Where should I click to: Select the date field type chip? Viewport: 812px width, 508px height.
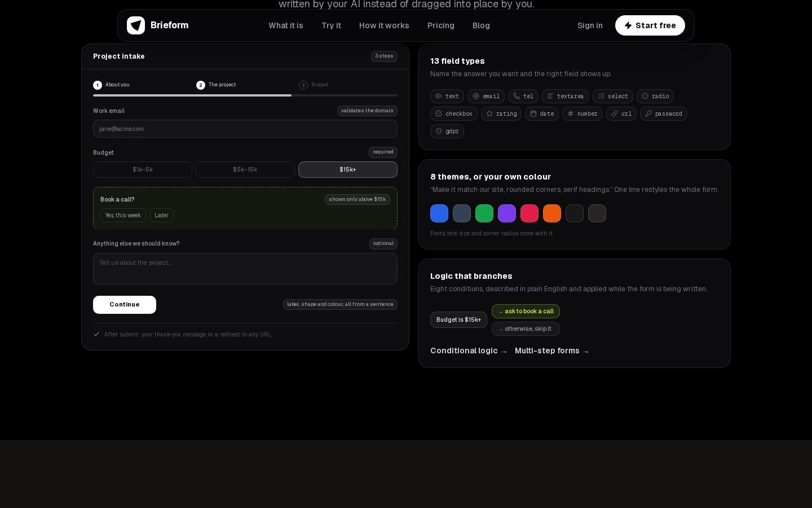click(x=542, y=113)
